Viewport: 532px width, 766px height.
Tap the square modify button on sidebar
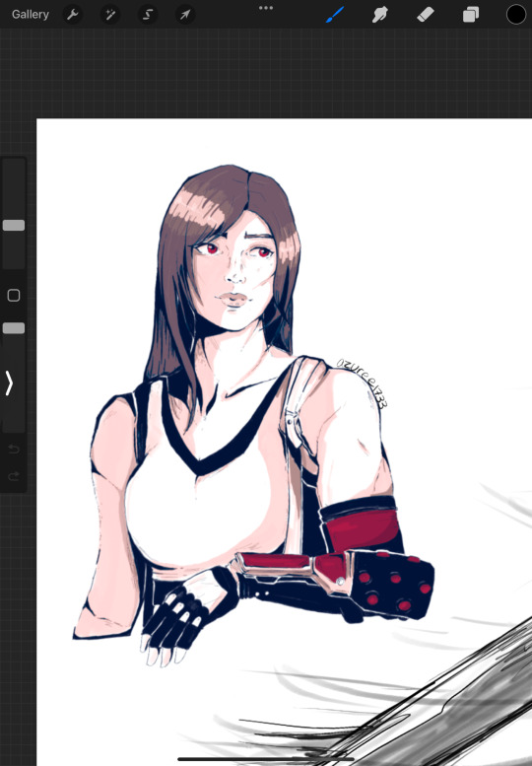[x=14, y=295]
